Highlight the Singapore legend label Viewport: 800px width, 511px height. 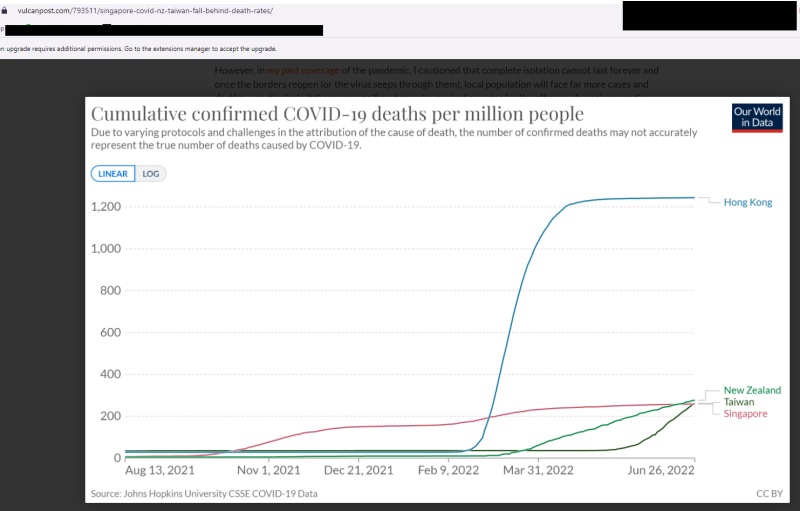[x=745, y=413]
